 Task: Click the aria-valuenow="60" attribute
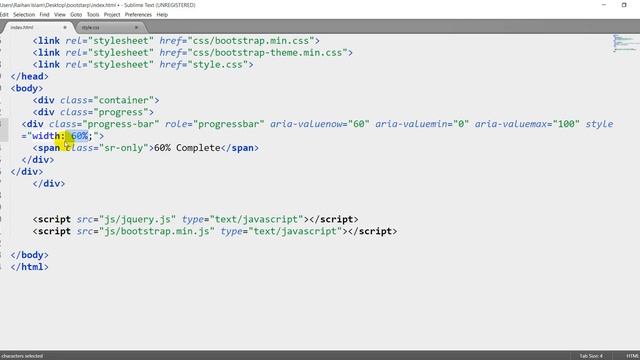point(320,124)
